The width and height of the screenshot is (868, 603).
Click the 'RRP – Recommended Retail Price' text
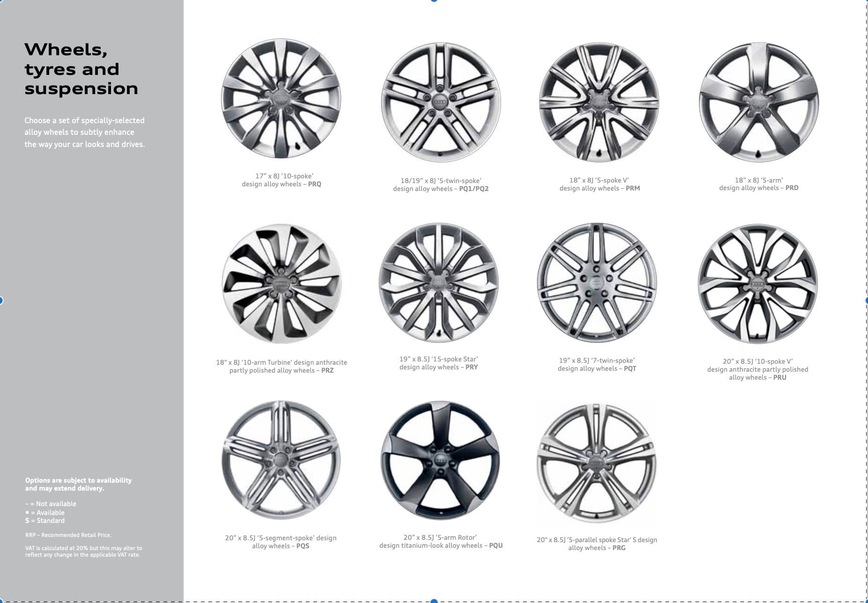pyautogui.click(x=68, y=535)
